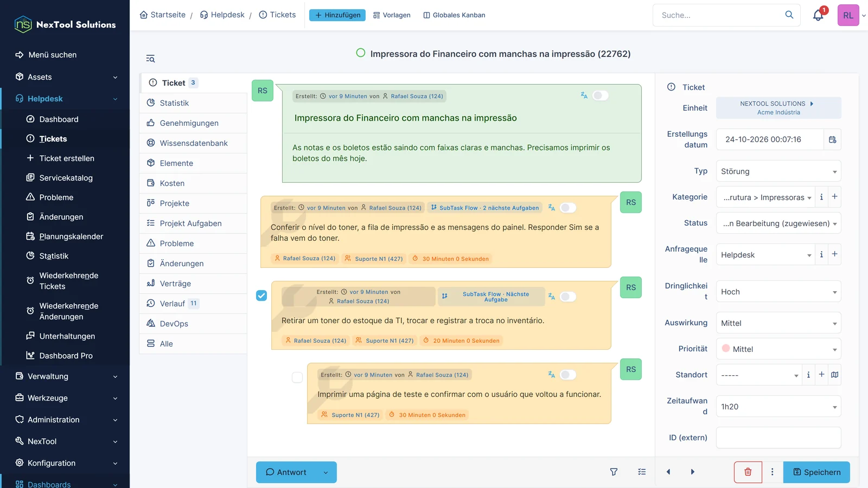
Task: Open the Dringlichkeit dropdown showing Hoch
Action: pyautogui.click(x=778, y=292)
